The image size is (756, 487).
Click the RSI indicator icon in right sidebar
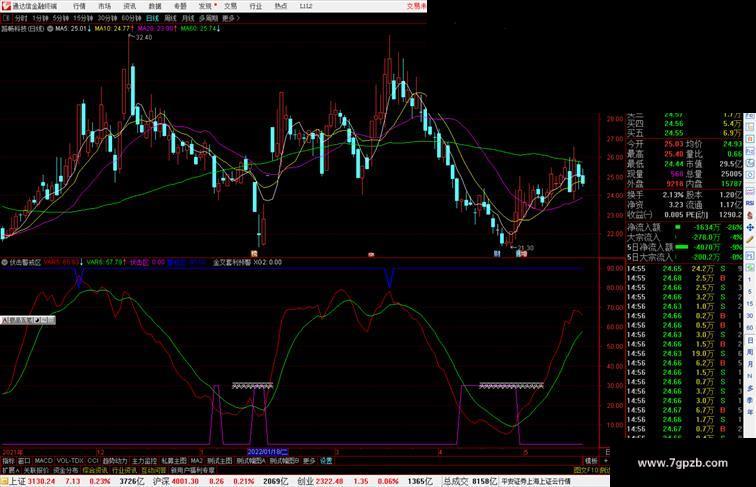tap(750, 203)
